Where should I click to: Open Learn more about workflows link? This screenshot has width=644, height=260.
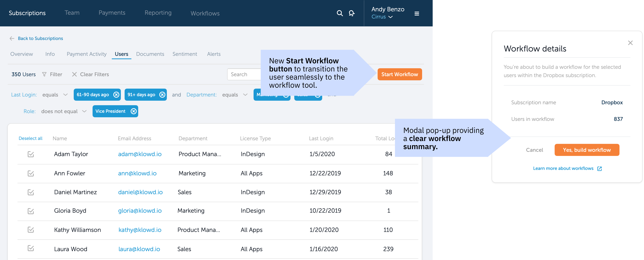[563, 168]
